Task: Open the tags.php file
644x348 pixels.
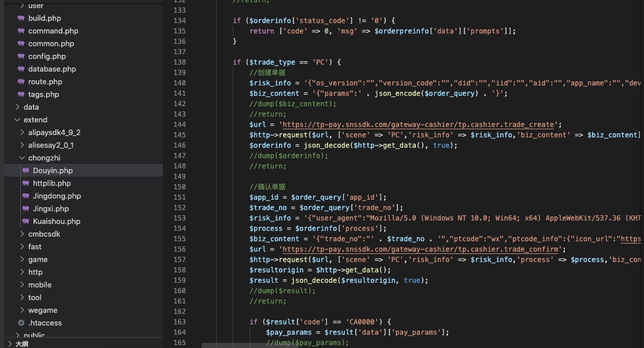Action: point(43,95)
